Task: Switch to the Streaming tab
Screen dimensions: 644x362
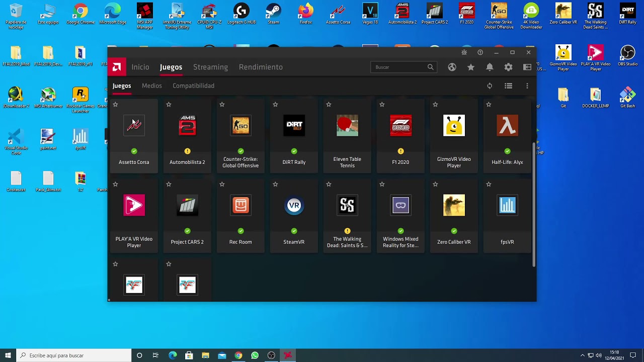Action: pos(210,67)
